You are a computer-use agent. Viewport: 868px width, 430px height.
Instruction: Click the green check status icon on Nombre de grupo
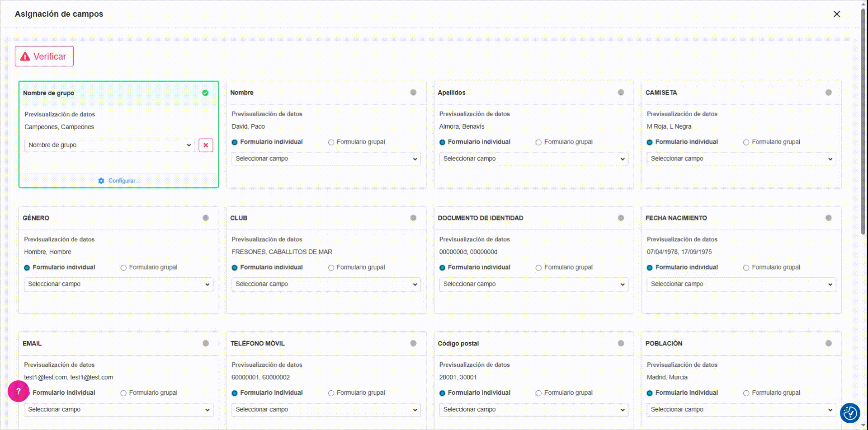205,93
